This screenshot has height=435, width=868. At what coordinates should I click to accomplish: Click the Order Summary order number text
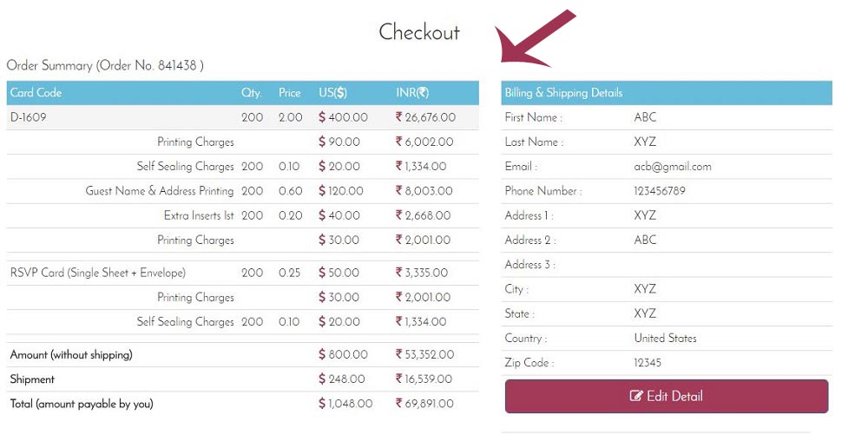105,65
